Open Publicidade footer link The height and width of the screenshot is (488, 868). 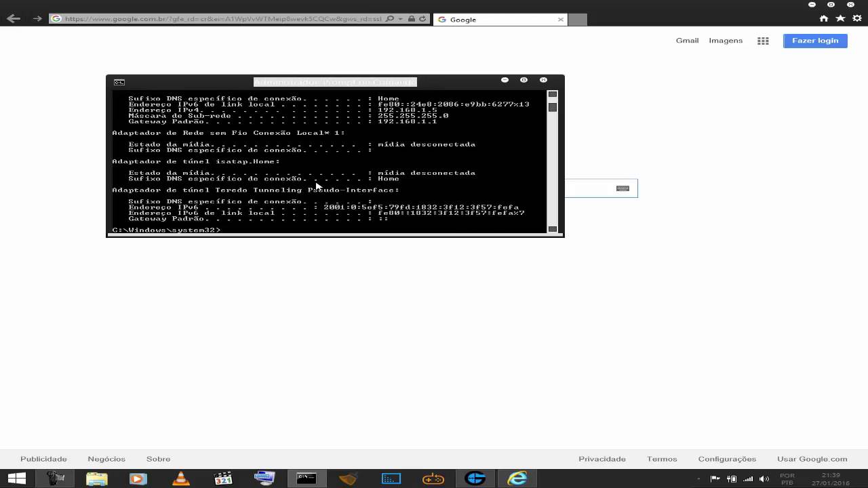pos(43,459)
